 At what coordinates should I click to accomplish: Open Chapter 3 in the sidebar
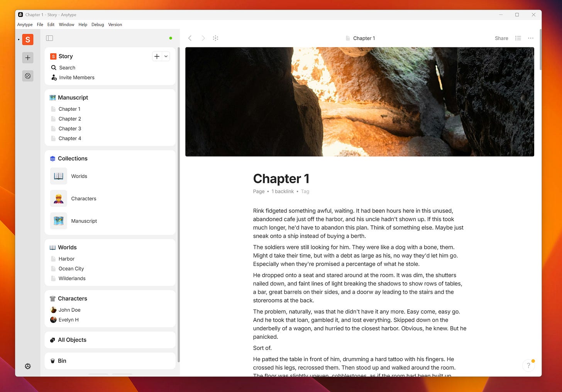(70, 129)
